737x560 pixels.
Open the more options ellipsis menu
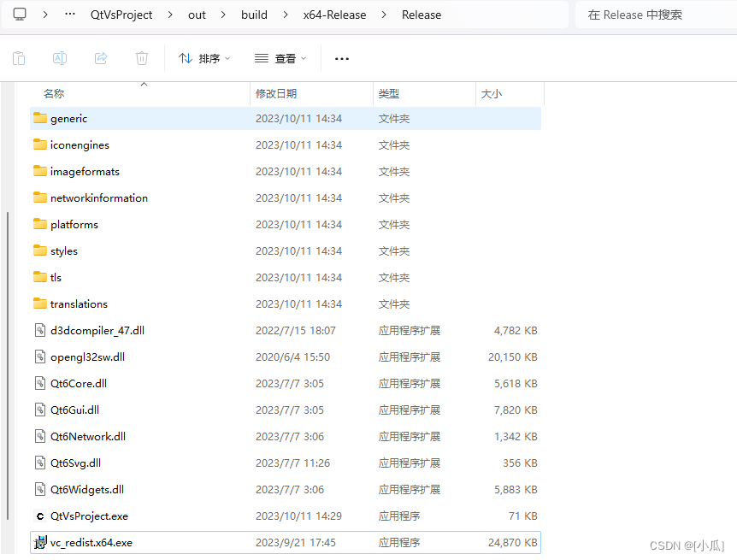pos(342,59)
